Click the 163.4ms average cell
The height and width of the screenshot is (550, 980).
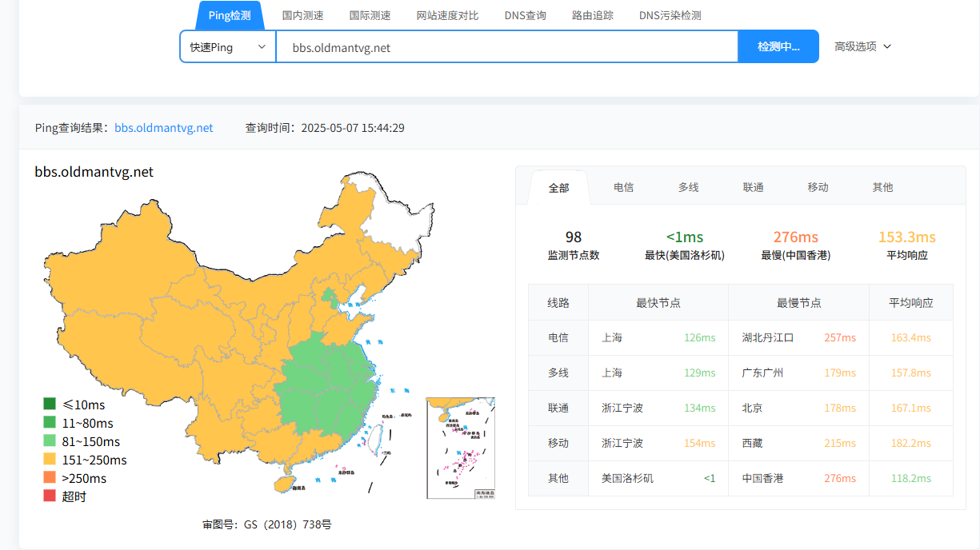tap(911, 338)
